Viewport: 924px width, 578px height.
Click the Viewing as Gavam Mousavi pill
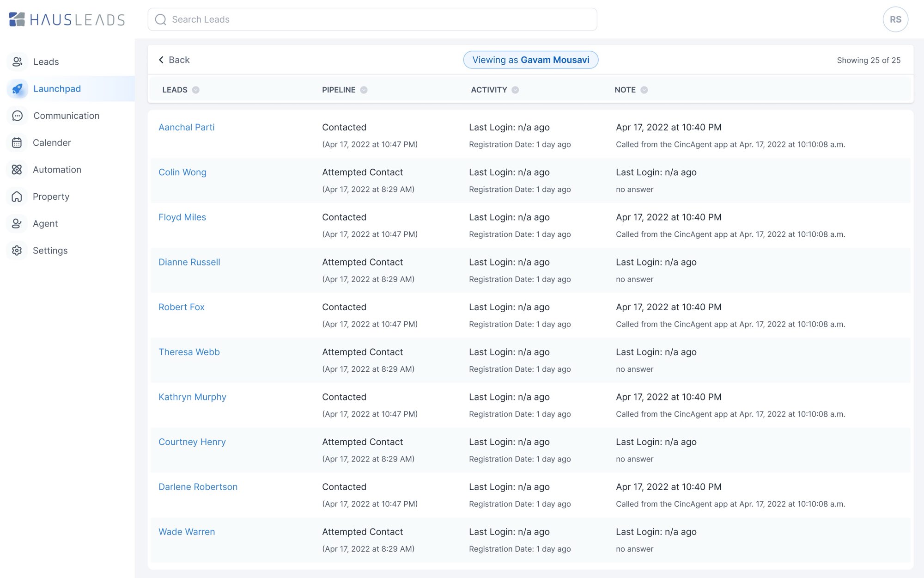pyautogui.click(x=531, y=60)
